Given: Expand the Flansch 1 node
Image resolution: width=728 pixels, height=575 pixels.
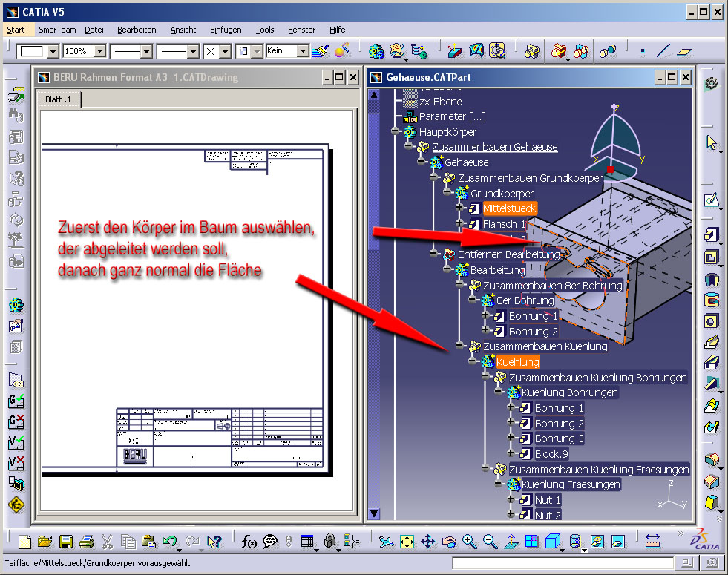Looking at the screenshot, I should 459,223.
